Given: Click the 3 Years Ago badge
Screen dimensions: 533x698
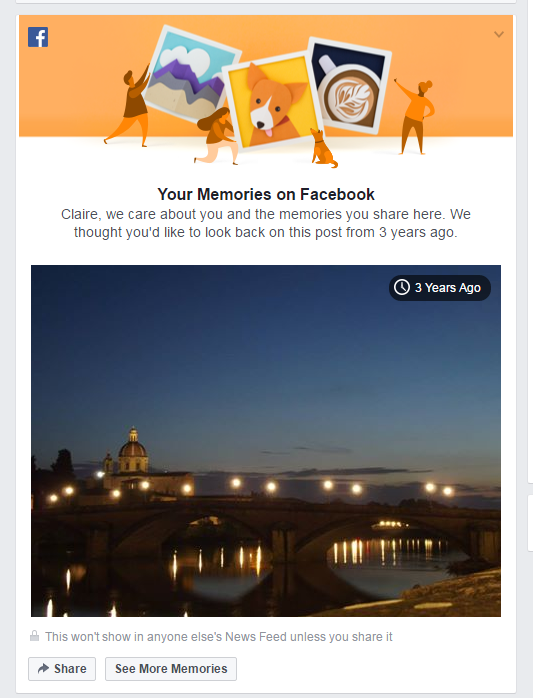Looking at the screenshot, I should 440,288.
